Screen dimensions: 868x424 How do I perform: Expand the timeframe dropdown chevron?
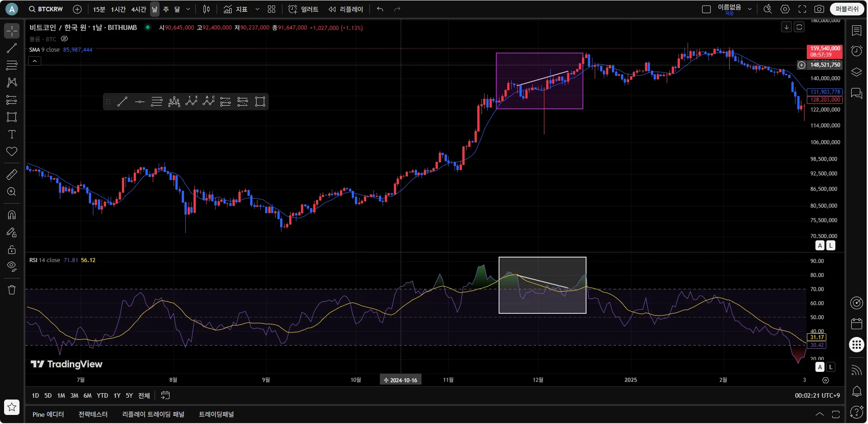pos(189,9)
